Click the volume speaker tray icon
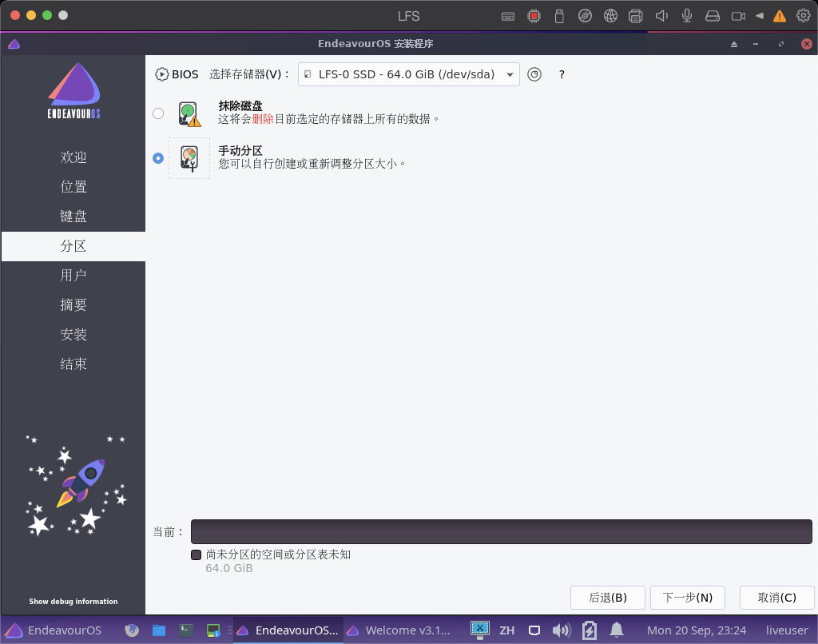The image size is (818, 644). tap(562, 630)
